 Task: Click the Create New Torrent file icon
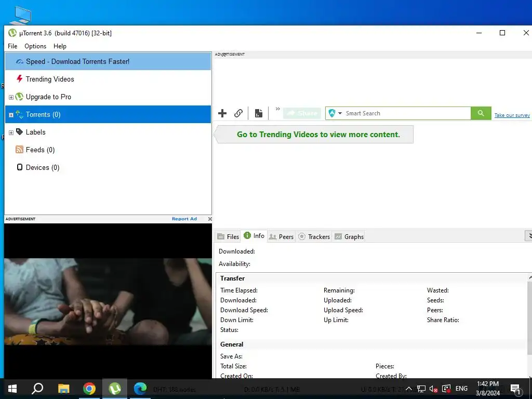point(259,113)
